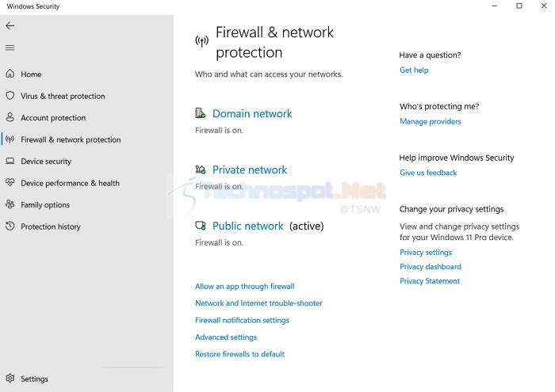
Task: Open the Private network settings
Action: (x=250, y=170)
